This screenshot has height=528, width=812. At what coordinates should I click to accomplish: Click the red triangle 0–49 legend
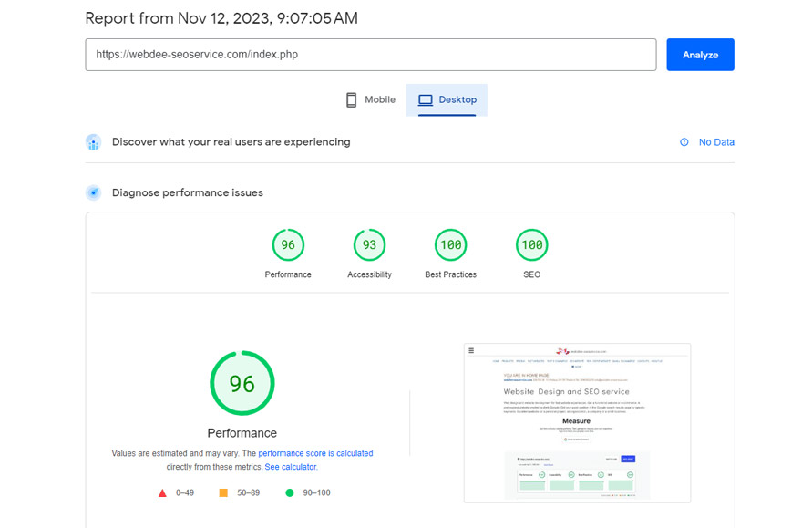(x=162, y=493)
